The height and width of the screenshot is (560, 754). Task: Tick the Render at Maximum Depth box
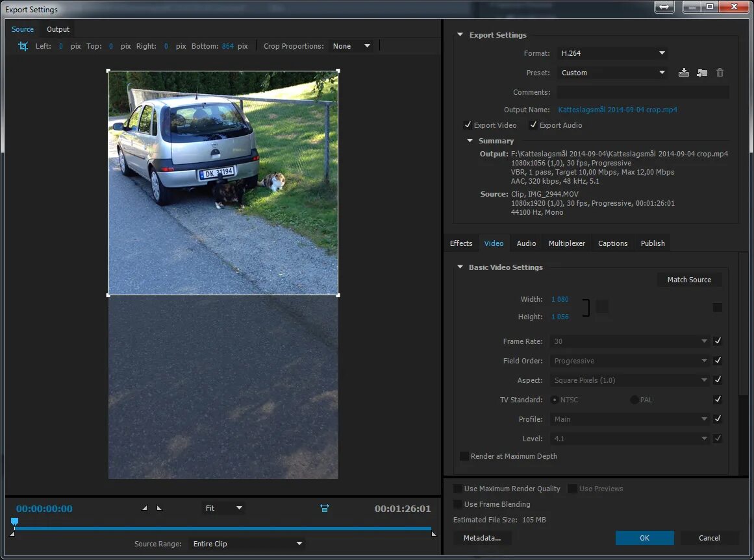click(464, 456)
